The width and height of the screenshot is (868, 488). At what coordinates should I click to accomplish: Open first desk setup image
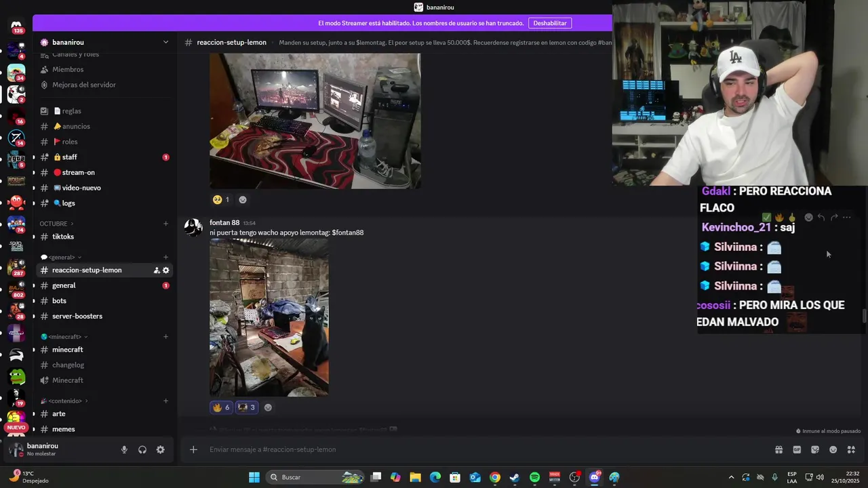point(315,121)
